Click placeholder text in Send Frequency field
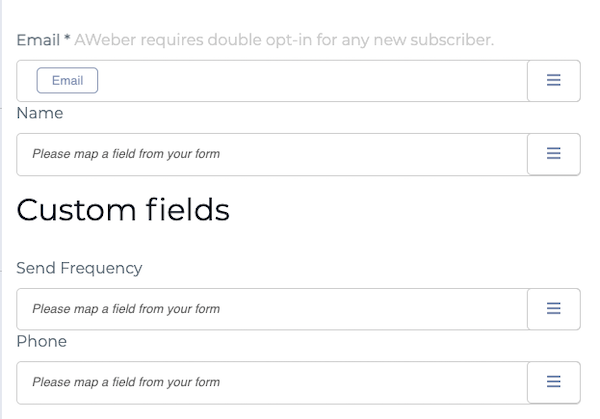The image size is (600, 419). click(126, 310)
